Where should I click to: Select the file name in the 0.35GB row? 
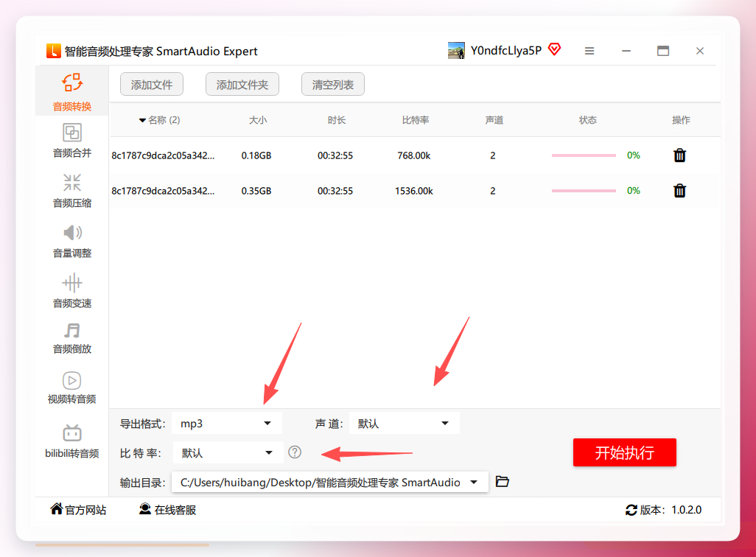(163, 191)
